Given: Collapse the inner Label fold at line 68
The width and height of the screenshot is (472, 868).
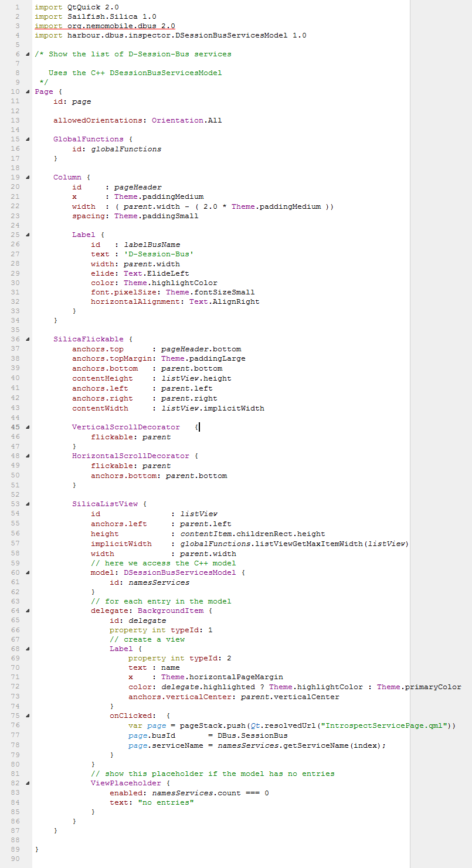Looking at the screenshot, I should (x=28, y=649).
